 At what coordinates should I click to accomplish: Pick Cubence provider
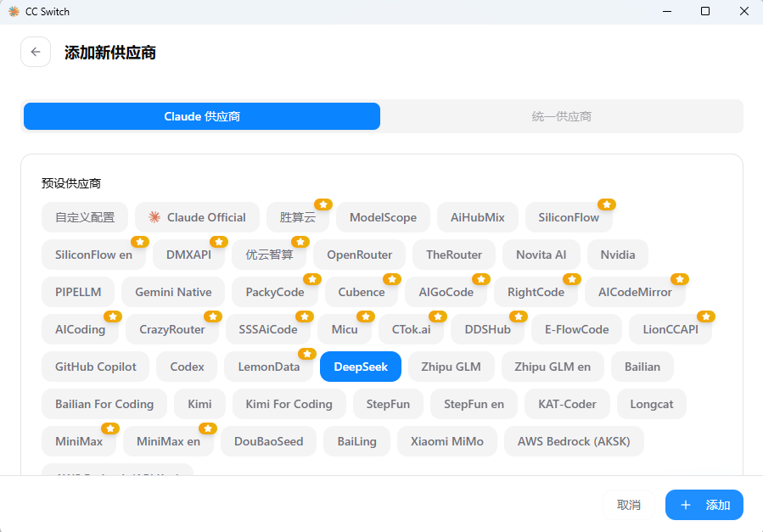coord(361,292)
